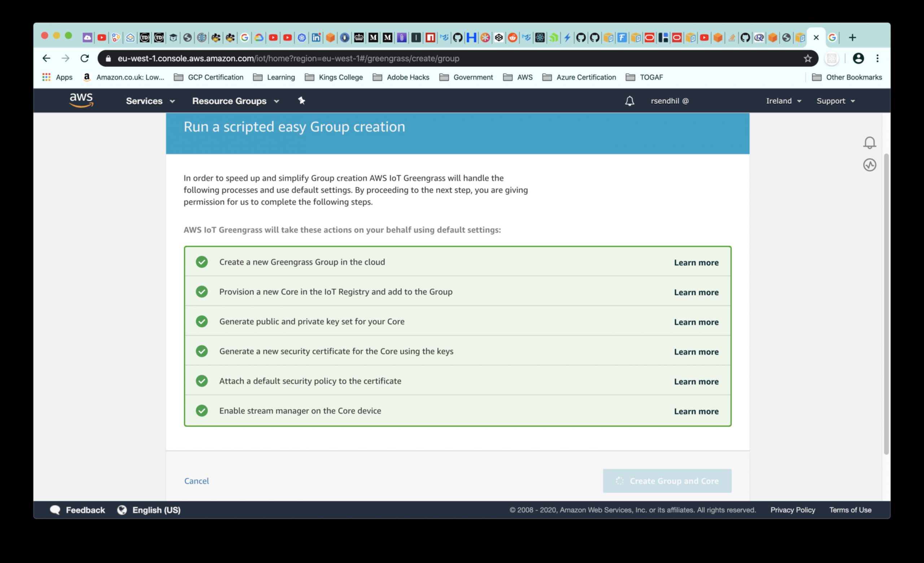This screenshot has width=924, height=563.
Task: Click the AWS logo home icon
Action: tap(81, 100)
